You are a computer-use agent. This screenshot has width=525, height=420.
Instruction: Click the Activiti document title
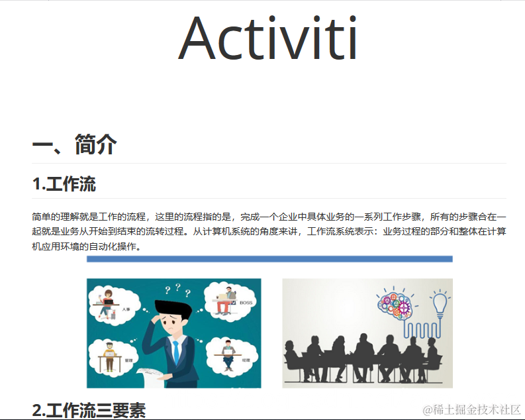point(268,38)
